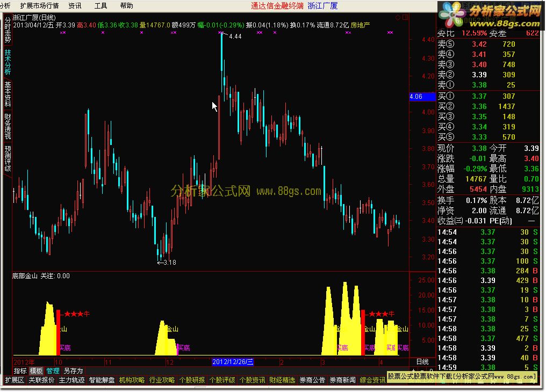Open the 券商新闻 bottom tab

click(343, 380)
